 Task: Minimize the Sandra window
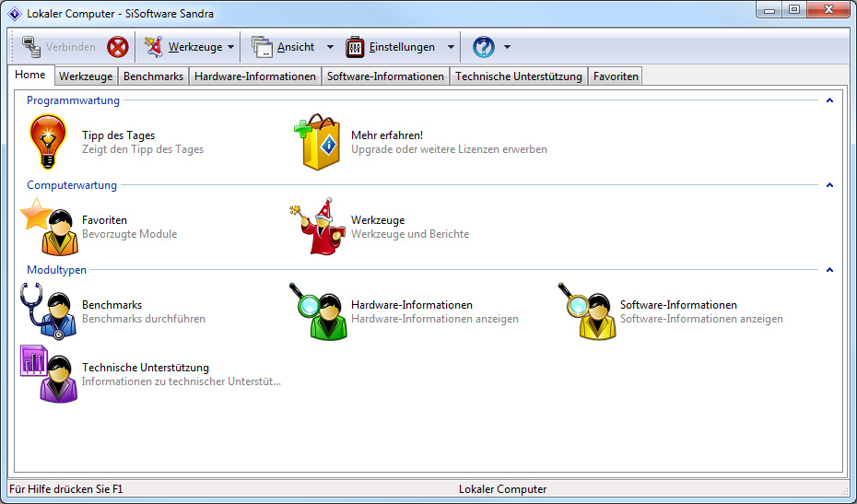[x=770, y=10]
